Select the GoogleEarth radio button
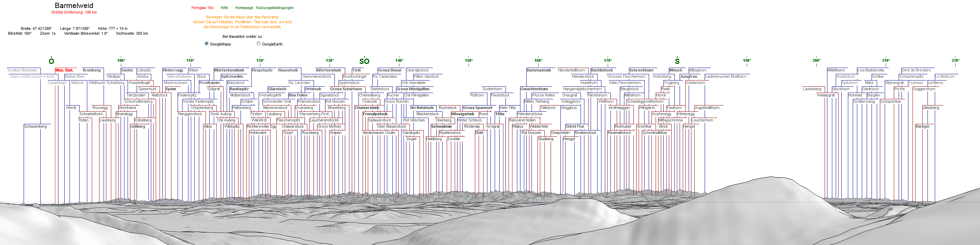 click(259, 44)
